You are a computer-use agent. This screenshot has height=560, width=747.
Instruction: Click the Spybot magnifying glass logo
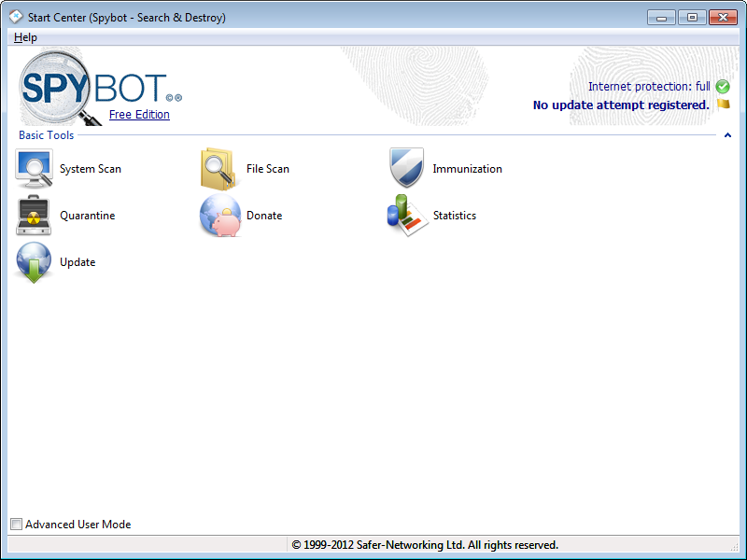[56, 87]
